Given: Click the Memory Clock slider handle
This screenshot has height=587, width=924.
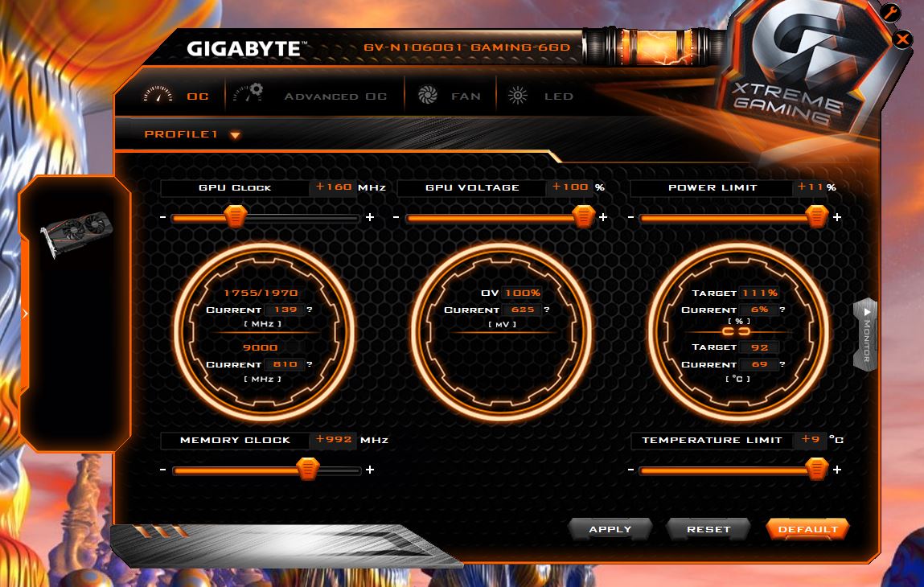Looking at the screenshot, I should coord(308,469).
